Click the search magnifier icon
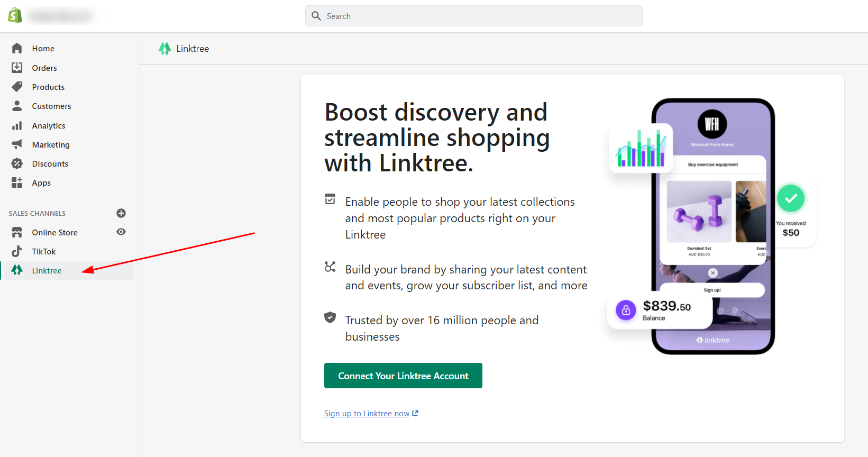The height and width of the screenshot is (457, 868). (316, 16)
